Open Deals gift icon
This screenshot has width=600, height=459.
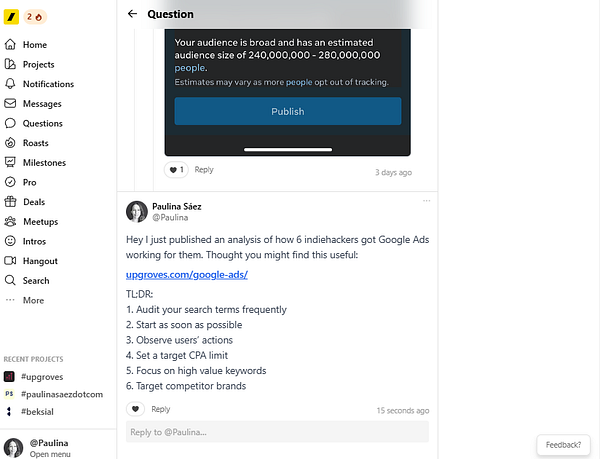pos(11,202)
